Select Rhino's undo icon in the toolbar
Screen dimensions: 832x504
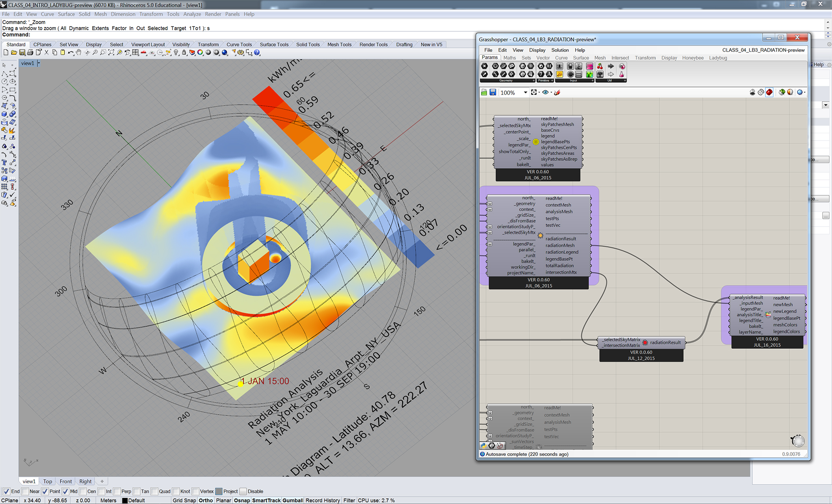(x=70, y=52)
